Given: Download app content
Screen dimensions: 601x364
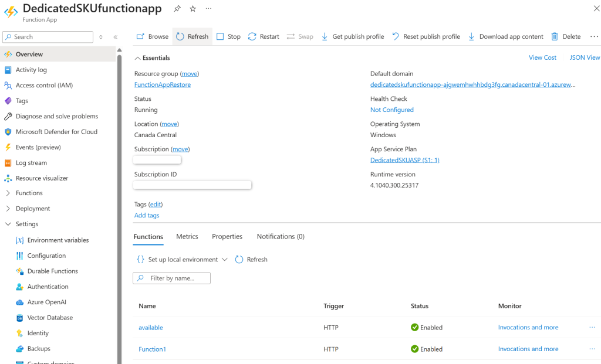Looking at the screenshot, I should pos(506,36).
